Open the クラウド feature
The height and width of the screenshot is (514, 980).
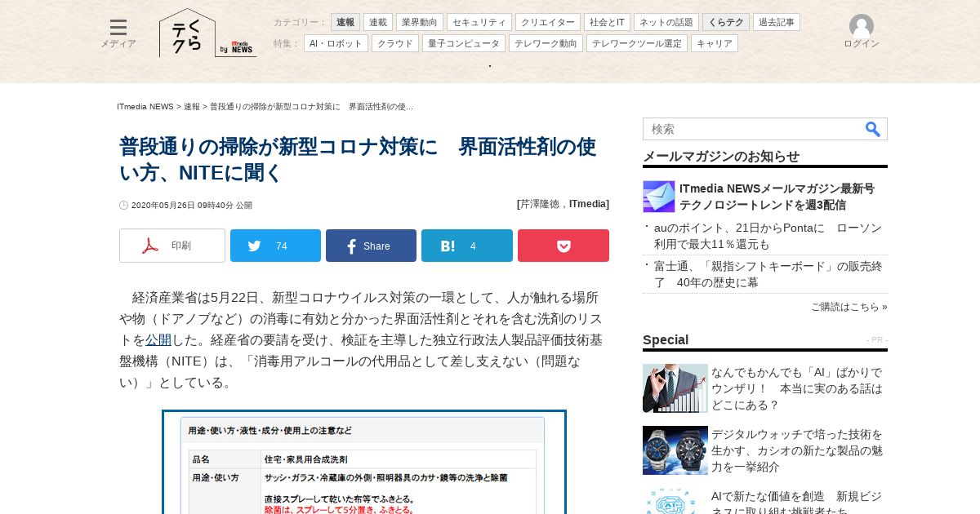[x=395, y=43]
